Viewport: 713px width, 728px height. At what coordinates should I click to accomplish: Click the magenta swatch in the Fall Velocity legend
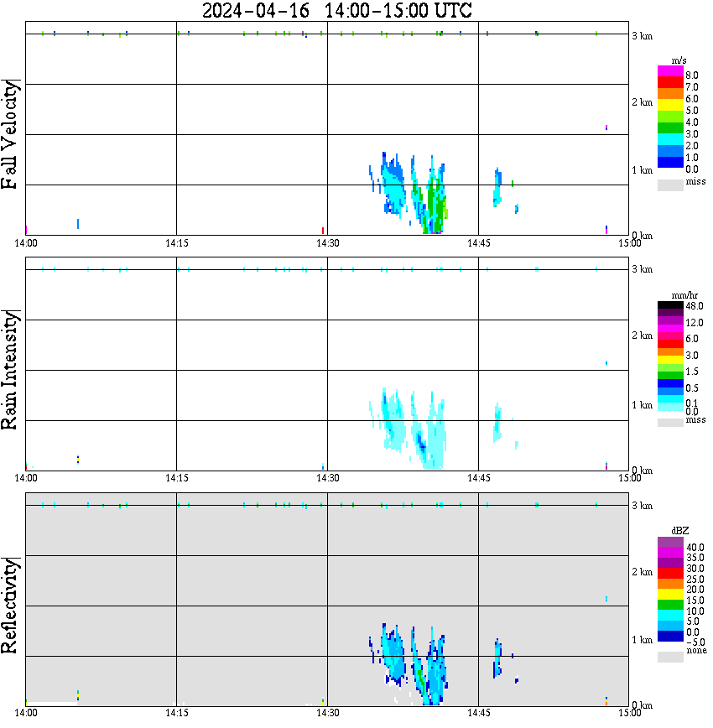pyautogui.click(x=670, y=71)
